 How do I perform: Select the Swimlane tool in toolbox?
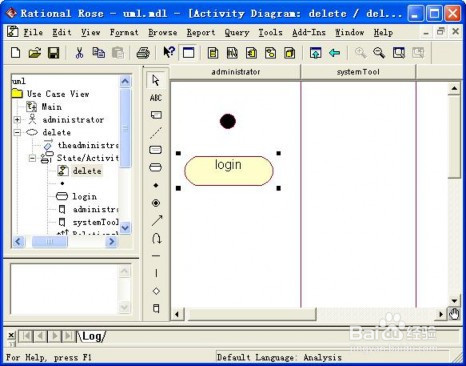[156, 308]
